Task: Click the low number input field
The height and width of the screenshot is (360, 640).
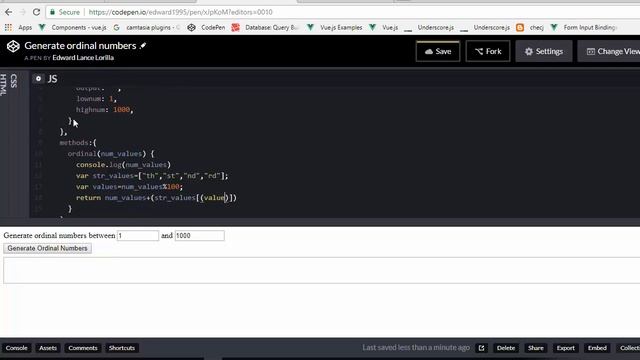Action: pyautogui.click(x=138, y=236)
